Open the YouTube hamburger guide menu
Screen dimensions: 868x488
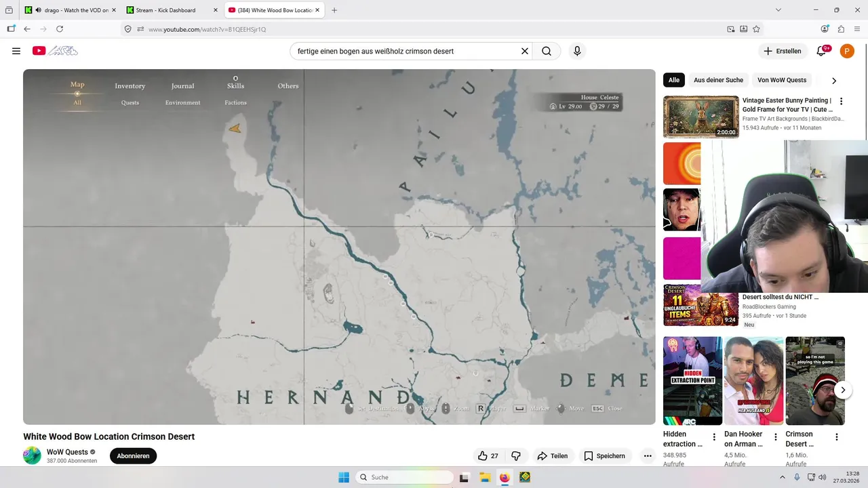point(16,51)
